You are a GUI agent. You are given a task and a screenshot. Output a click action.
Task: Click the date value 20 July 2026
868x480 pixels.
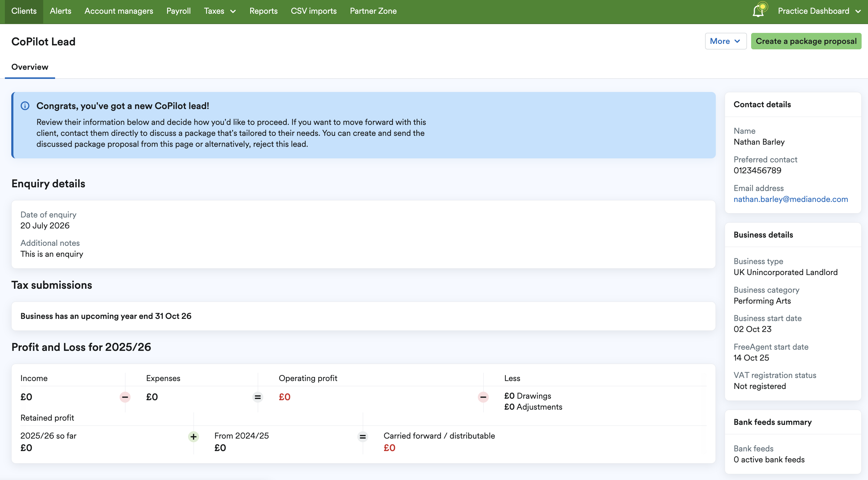[45, 226]
